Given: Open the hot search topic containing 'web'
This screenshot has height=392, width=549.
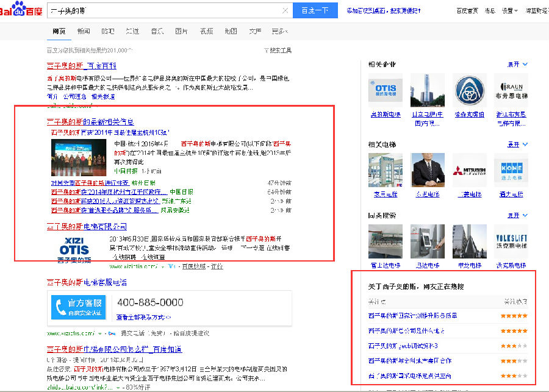Looking at the screenshot, I should pyautogui.click(x=403, y=346).
